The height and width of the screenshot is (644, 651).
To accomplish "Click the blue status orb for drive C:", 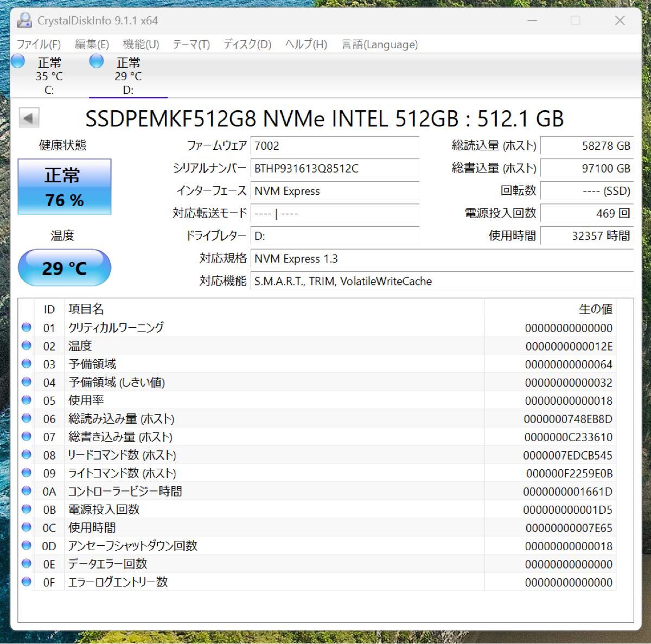I will tap(18, 61).
